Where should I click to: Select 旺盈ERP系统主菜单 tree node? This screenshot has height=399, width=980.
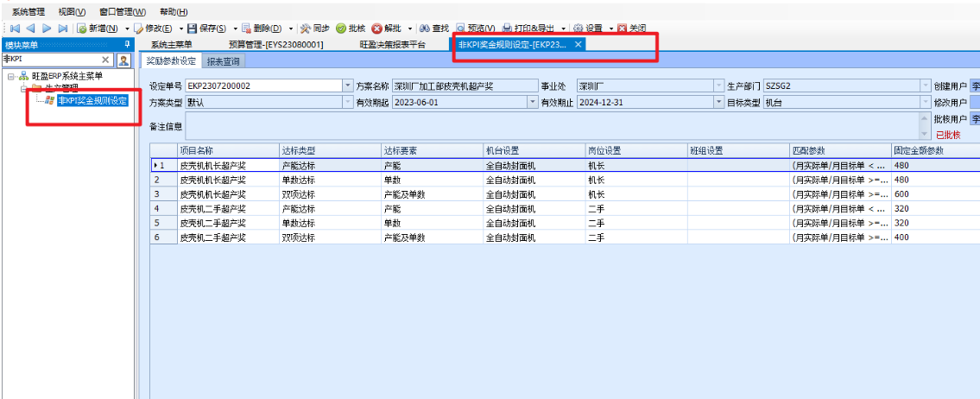(67, 76)
